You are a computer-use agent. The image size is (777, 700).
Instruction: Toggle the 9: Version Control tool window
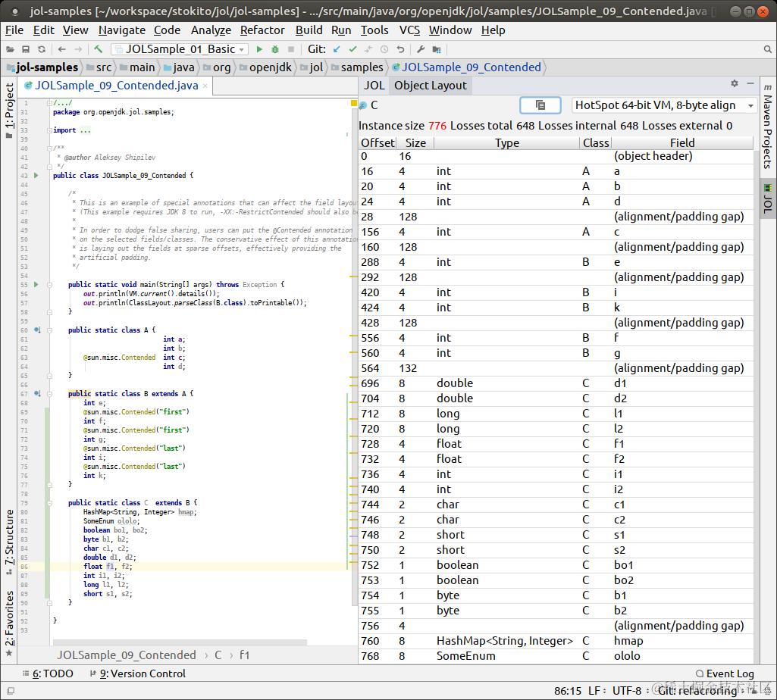137,673
